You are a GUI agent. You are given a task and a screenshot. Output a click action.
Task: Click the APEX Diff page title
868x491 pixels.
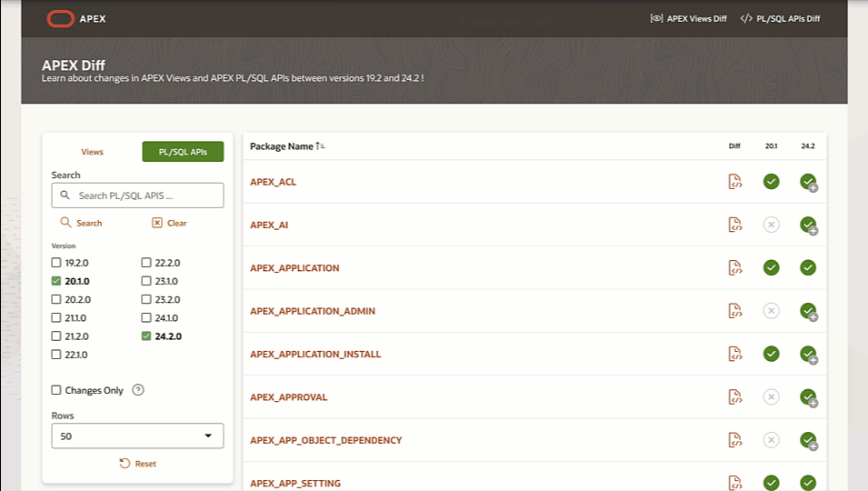(74, 65)
